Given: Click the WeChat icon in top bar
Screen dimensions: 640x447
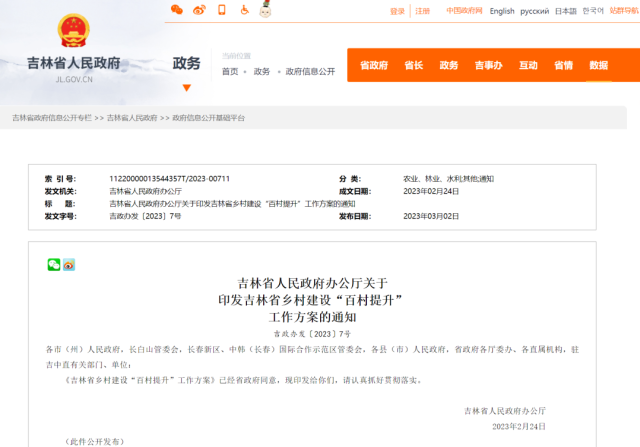Looking at the screenshot, I should coord(177,10).
